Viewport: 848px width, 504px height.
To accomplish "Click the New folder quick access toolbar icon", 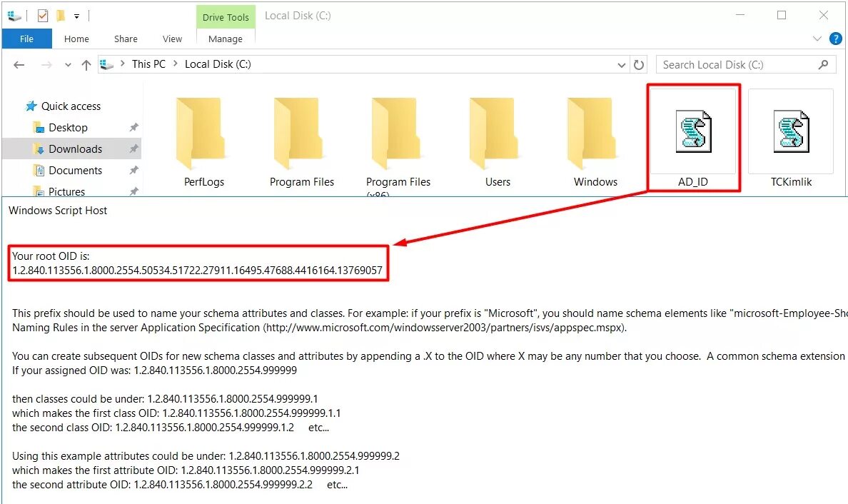I will pos(61,16).
